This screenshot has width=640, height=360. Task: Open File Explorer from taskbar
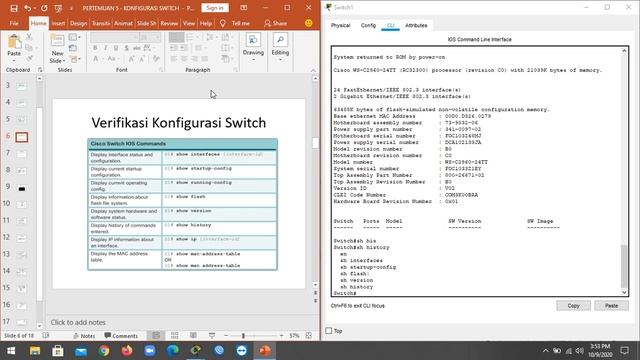35,351
